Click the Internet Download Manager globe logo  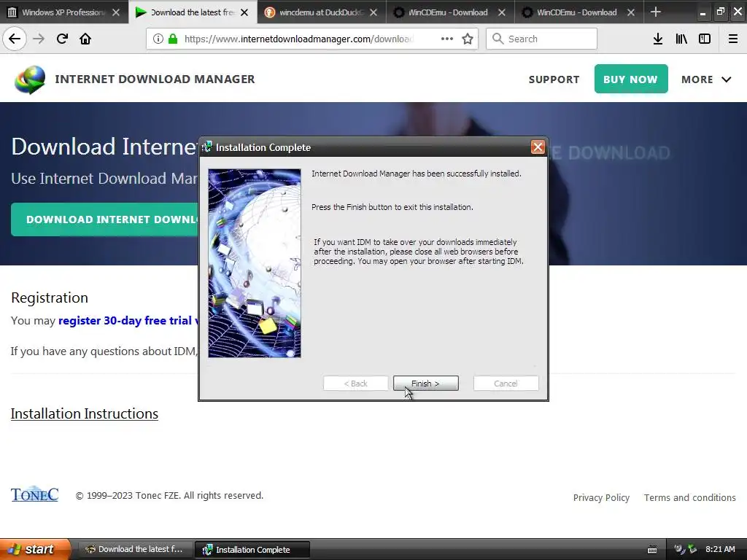30,79
